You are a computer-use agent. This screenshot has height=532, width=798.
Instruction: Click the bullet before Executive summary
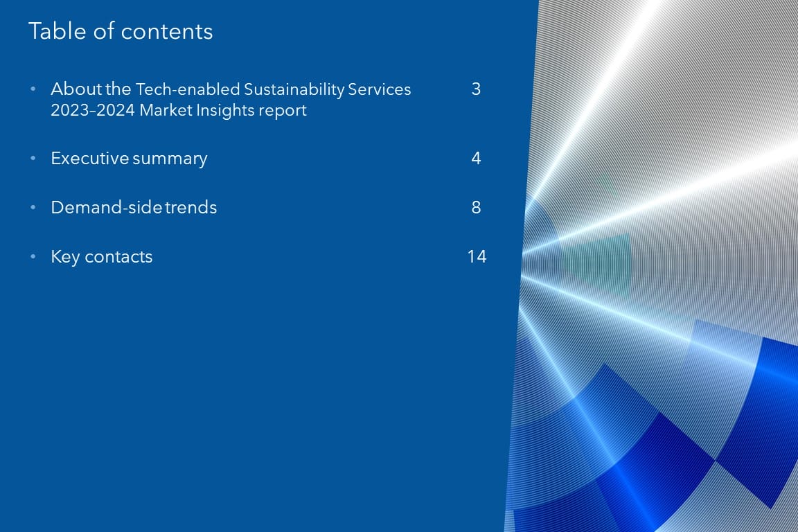pyautogui.click(x=33, y=159)
